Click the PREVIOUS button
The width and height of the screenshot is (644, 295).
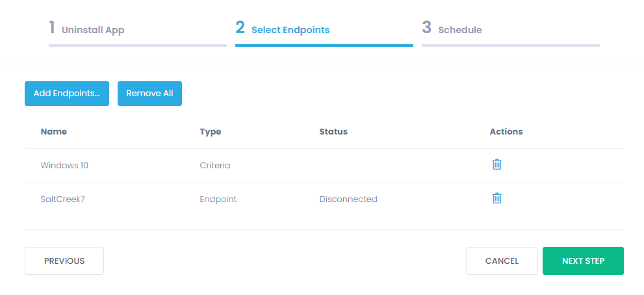(x=64, y=261)
